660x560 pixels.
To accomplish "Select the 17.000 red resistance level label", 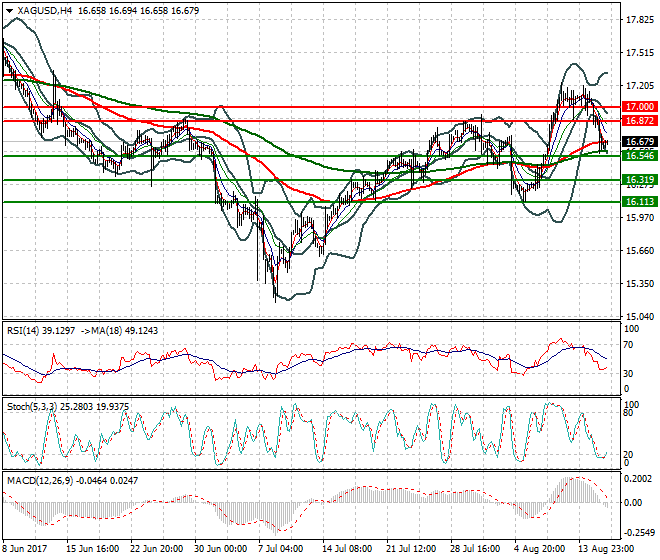I will click(x=639, y=107).
